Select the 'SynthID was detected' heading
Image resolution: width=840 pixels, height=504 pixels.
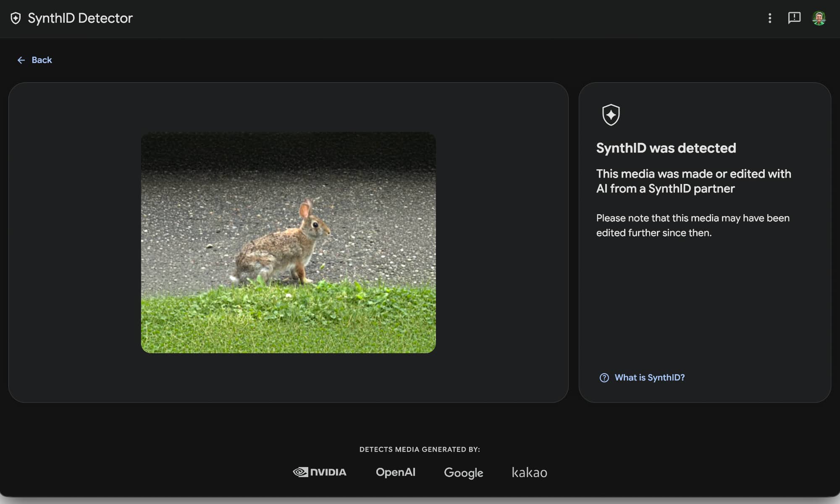(x=666, y=148)
